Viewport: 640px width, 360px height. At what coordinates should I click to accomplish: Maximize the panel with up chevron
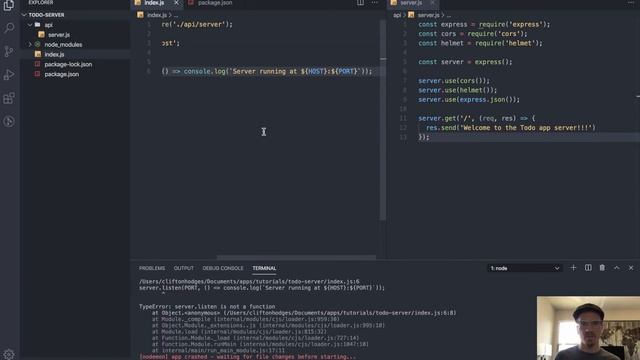click(617, 268)
